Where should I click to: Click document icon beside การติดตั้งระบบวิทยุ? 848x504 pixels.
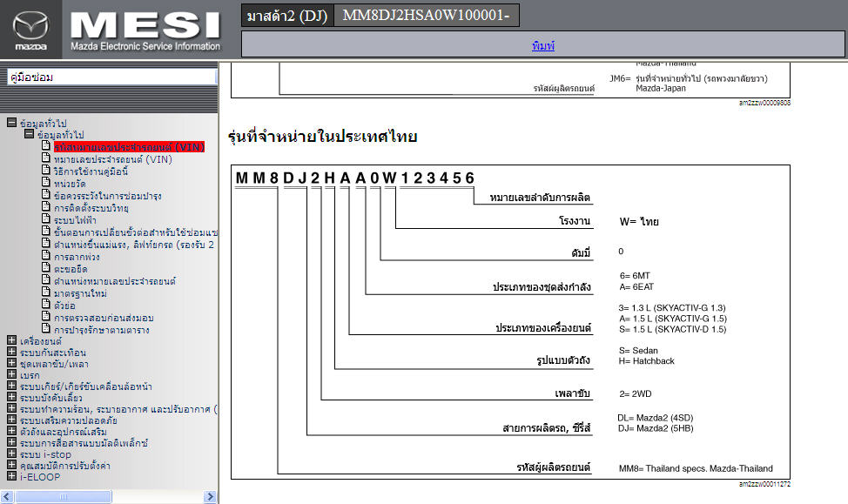pyautogui.click(x=46, y=206)
